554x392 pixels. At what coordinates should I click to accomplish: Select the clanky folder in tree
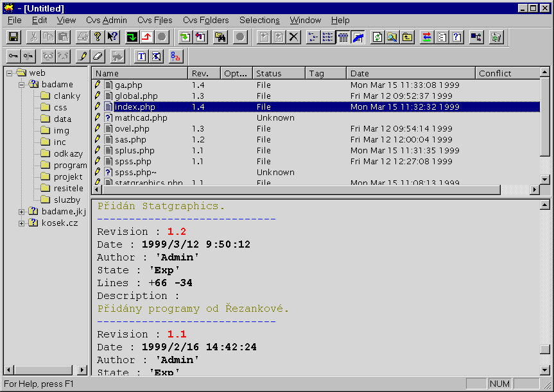(x=67, y=96)
